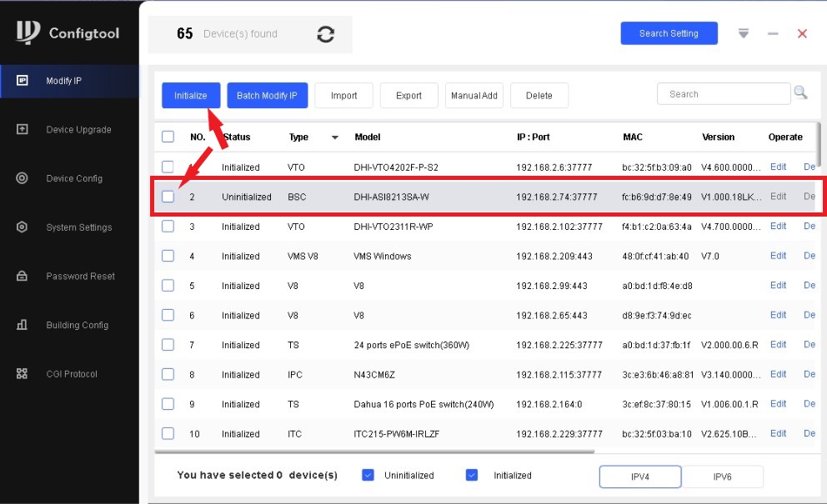Open the dropdown arrow beside Search Setting

tap(744, 33)
